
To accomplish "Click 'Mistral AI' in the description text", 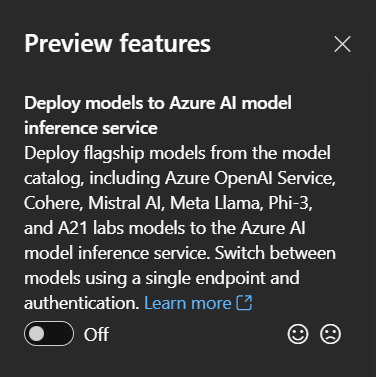I will pyautogui.click(x=124, y=203).
